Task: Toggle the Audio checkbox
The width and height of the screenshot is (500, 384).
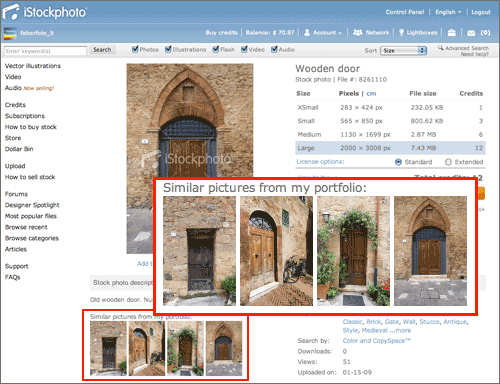Action: (274, 49)
